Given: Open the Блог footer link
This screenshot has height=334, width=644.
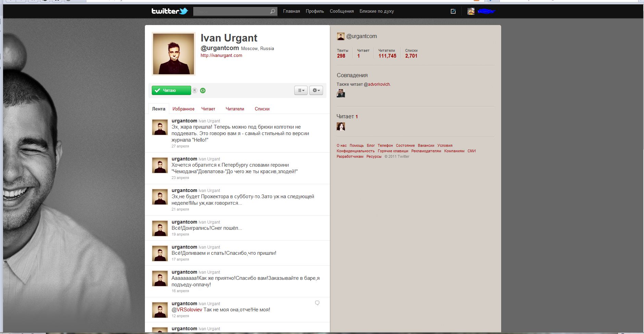Looking at the screenshot, I should click(371, 145).
